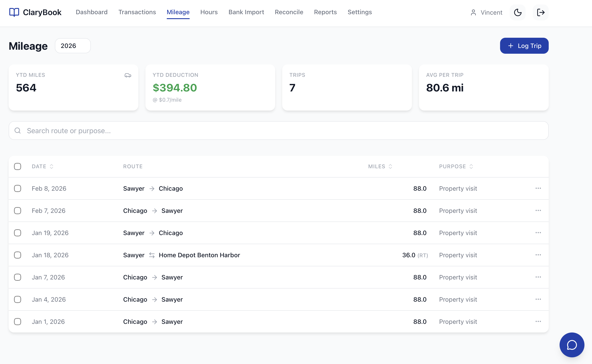This screenshot has height=364, width=592.
Task: Go to the Transactions tab
Action: point(137,12)
